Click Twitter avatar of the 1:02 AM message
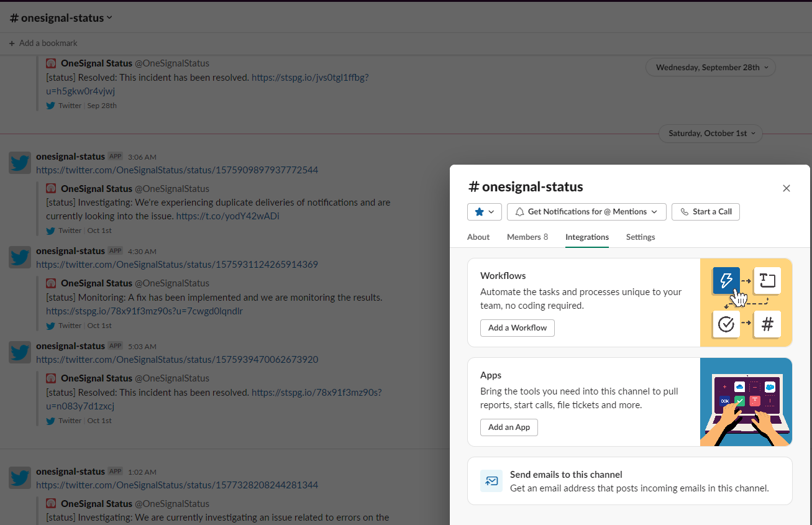Viewport: 812px width, 525px height. pyautogui.click(x=20, y=478)
